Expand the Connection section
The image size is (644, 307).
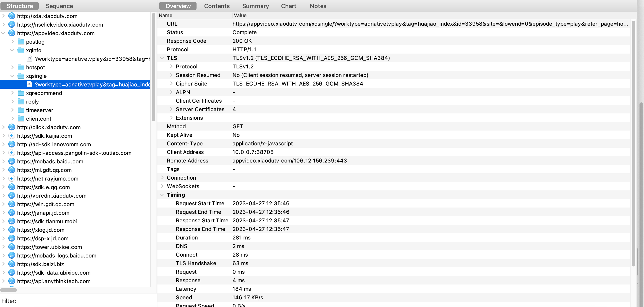[162, 177]
